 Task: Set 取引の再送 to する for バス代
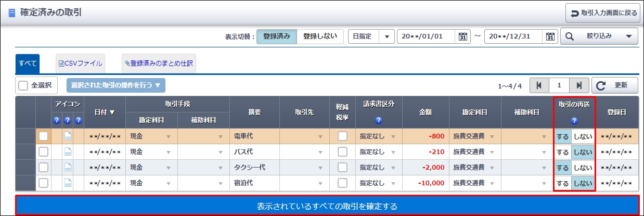562,152
